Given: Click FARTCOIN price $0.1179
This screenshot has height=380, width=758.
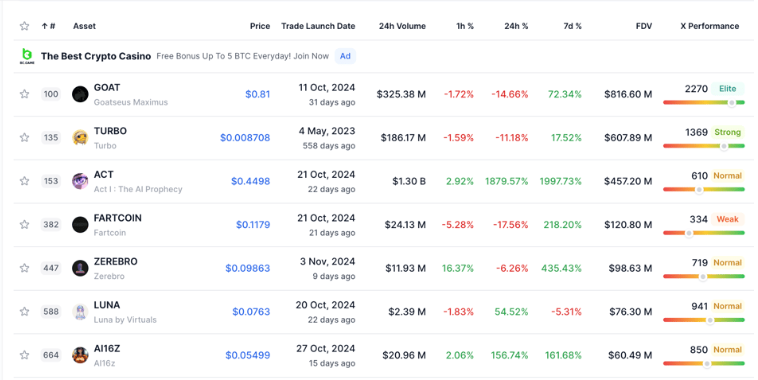Looking at the screenshot, I should [253, 225].
